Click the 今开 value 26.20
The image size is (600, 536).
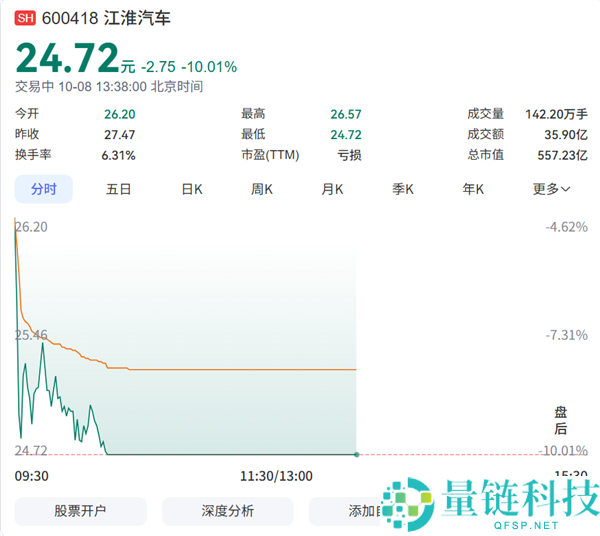tap(120, 114)
